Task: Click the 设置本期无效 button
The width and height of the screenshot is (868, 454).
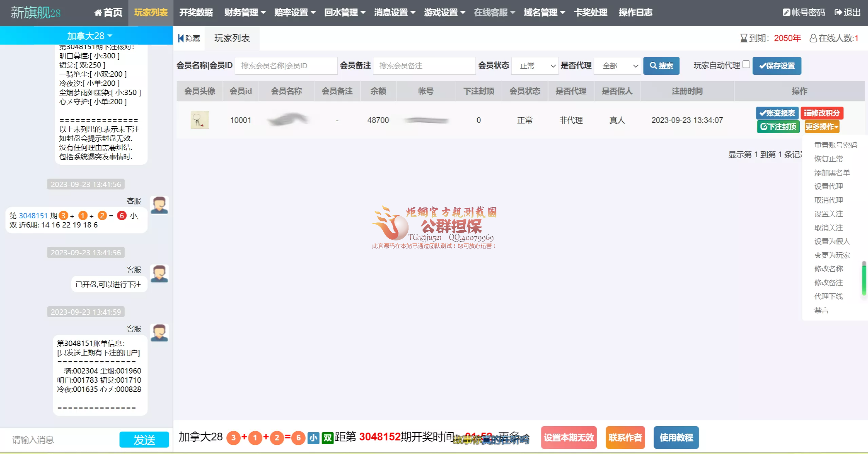Action: tap(569, 437)
